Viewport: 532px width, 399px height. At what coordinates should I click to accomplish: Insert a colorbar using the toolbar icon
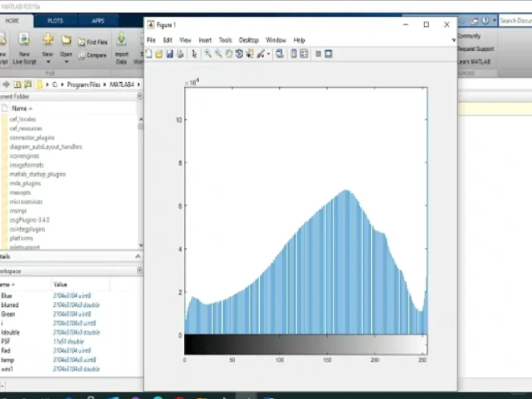(294, 54)
